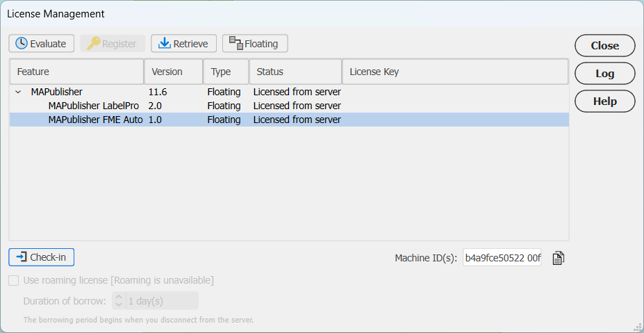Click the Machine ID(s) label
The width and height of the screenshot is (644, 333).
pos(426,258)
